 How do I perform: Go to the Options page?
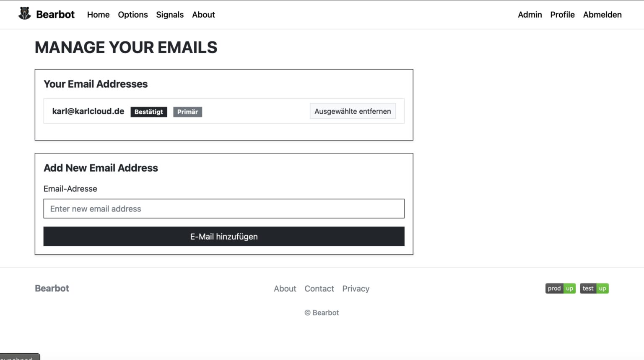[x=132, y=15]
